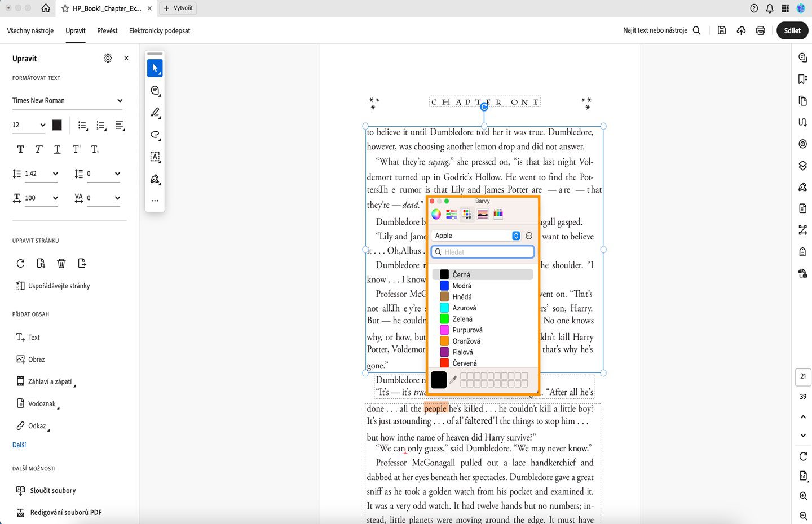Open the horizontal scaling 100 dropdown
This screenshot has height=524, width=812.
point(42,198)
